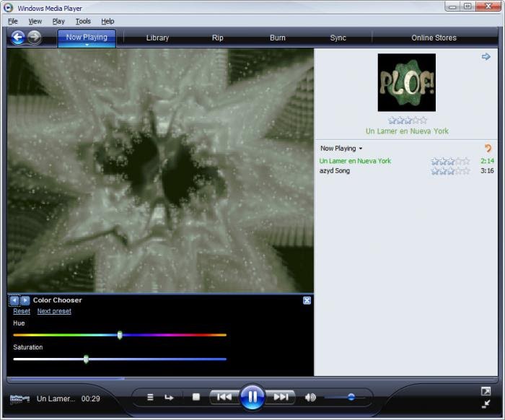This screenshot has width=505, height=420.
Task: Maximize the Windows Media Player window
Action: (467, 6)
